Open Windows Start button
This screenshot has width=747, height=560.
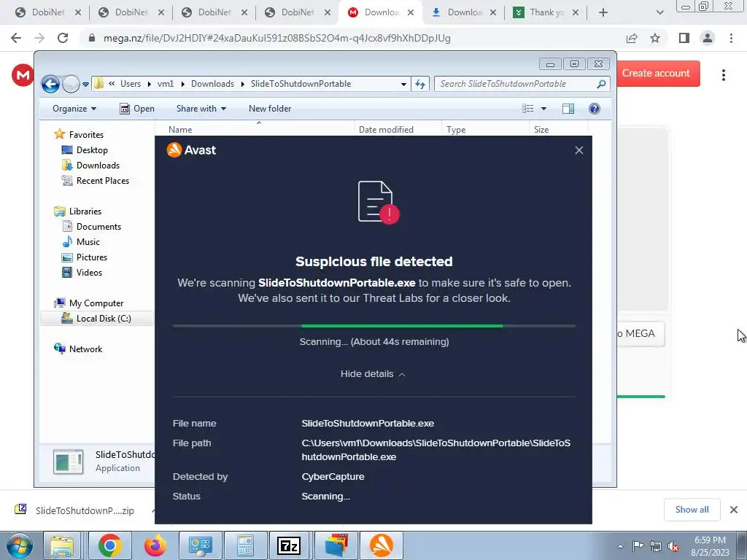pos(19,545)
